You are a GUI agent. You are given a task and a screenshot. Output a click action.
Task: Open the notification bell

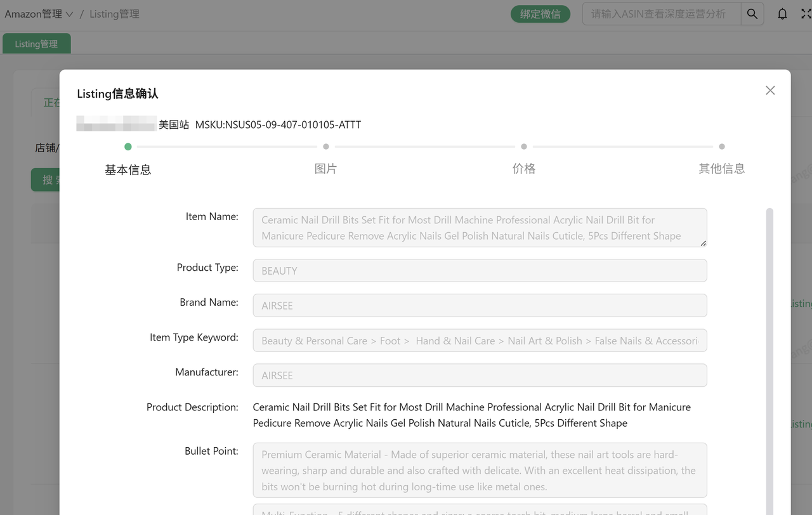coord(782,14)
